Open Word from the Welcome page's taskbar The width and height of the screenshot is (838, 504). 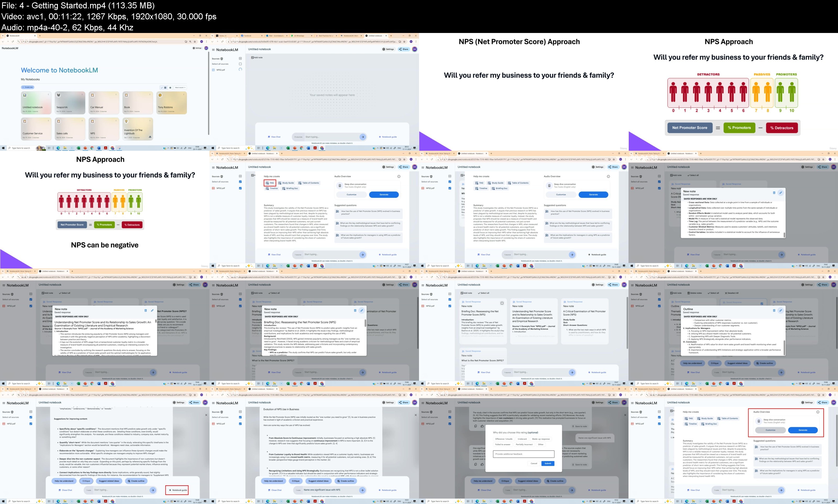pyautogui.click(x=99, y=148)
